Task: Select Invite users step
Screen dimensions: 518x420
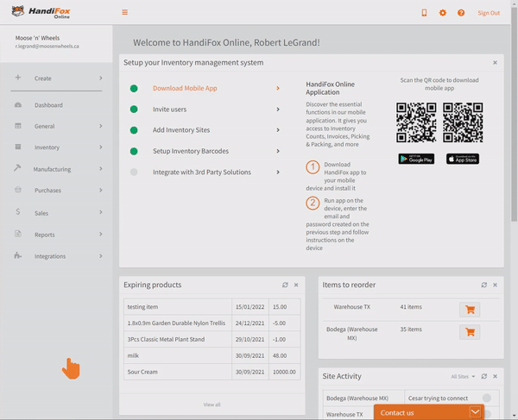Action: tap(169, 110)
